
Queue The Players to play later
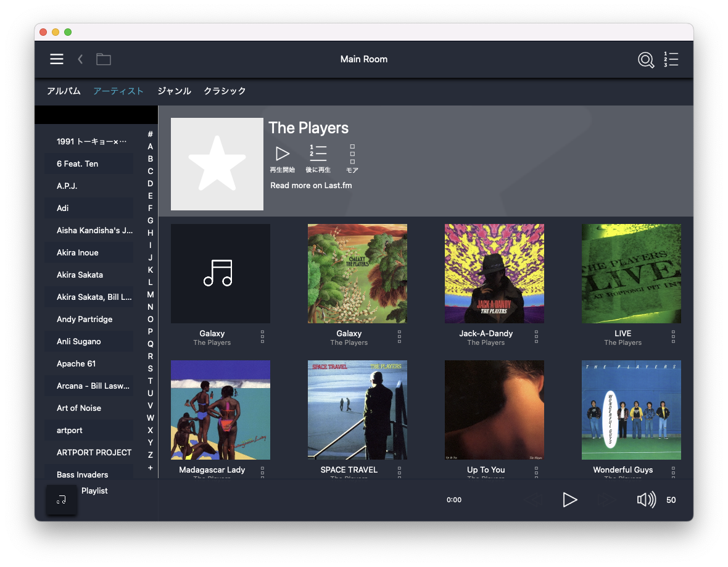coord(318,159)
